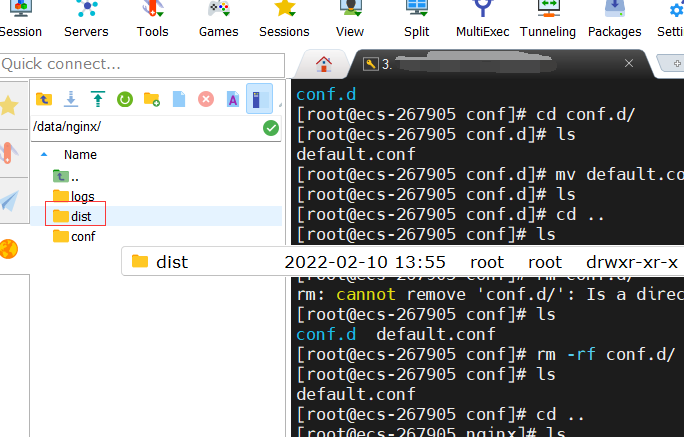Delete the selected remote file
The width and height of the screenshot is (684, 437).
coord(206,99)
